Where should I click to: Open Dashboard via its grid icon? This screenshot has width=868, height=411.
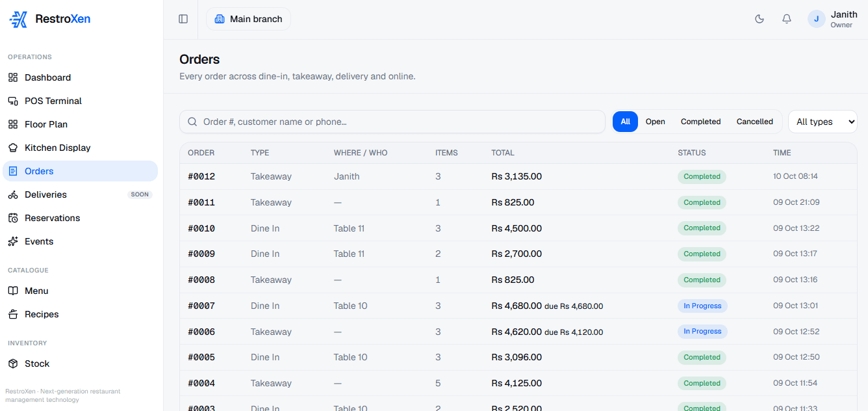(13, 77)
